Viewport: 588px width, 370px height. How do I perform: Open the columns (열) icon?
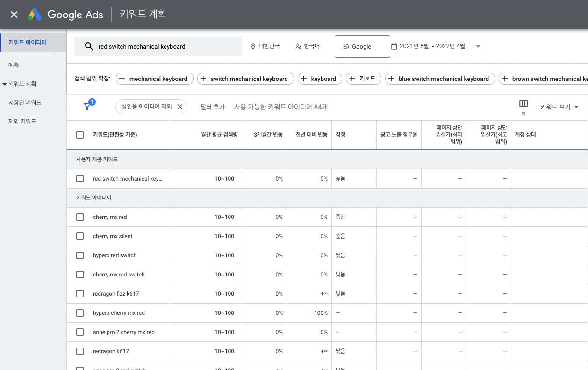523,104
